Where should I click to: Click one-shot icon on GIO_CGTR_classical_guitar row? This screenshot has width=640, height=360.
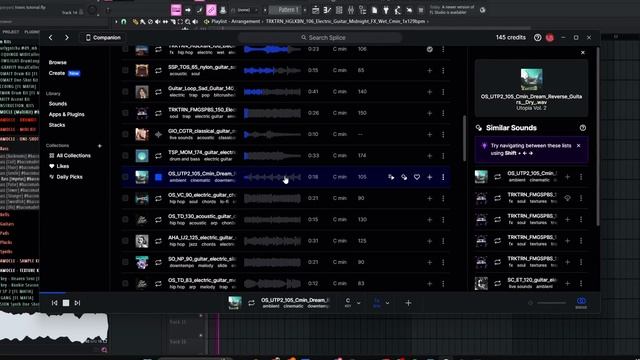[158, 134]
